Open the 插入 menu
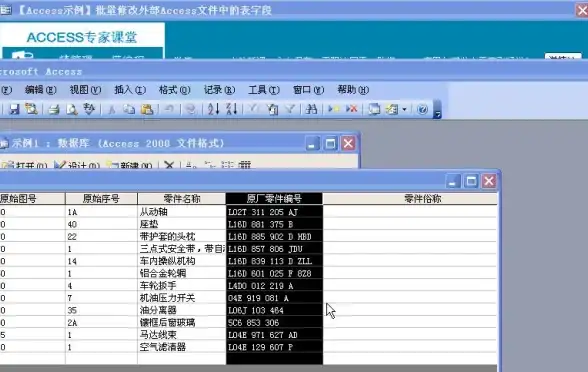Viewport: 588px width, 372px height. pos(130,90)
